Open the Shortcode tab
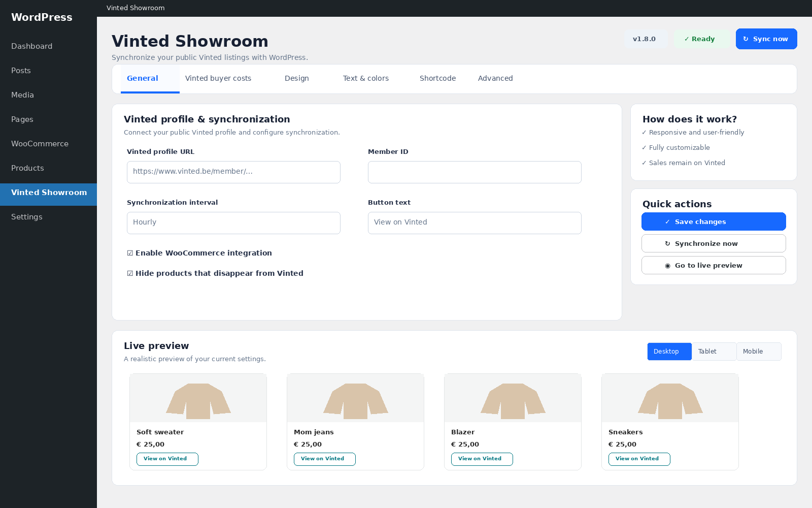The image size is (812, 508). pyautogui.click(x=438, y=79)
